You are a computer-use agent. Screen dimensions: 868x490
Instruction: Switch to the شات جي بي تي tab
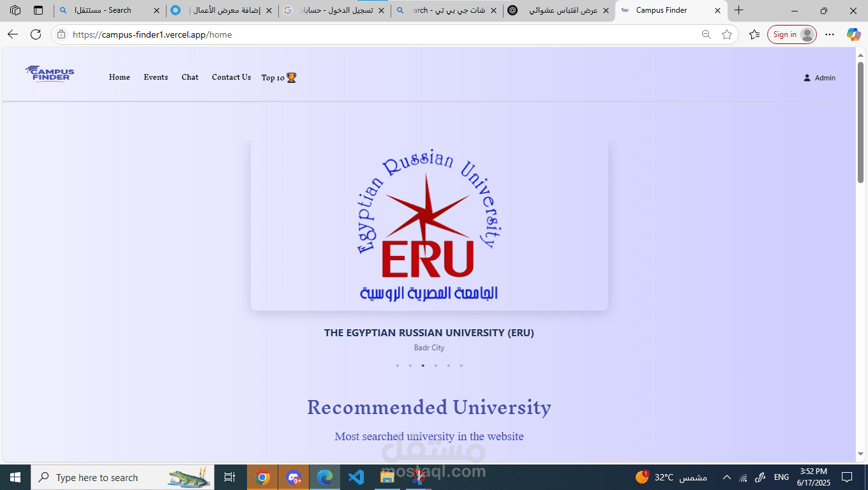(447, 10)
